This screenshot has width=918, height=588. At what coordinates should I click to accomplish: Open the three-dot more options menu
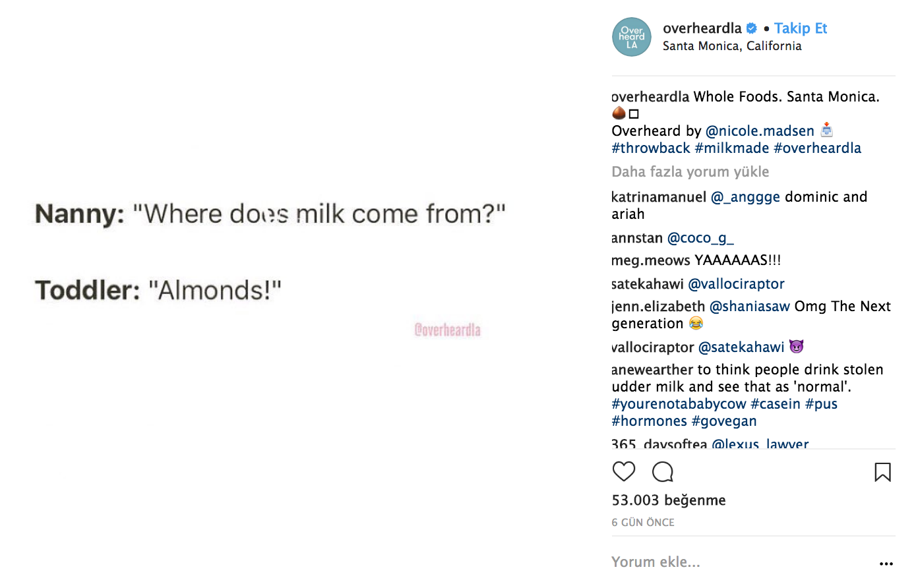click(x=886, y=564)
